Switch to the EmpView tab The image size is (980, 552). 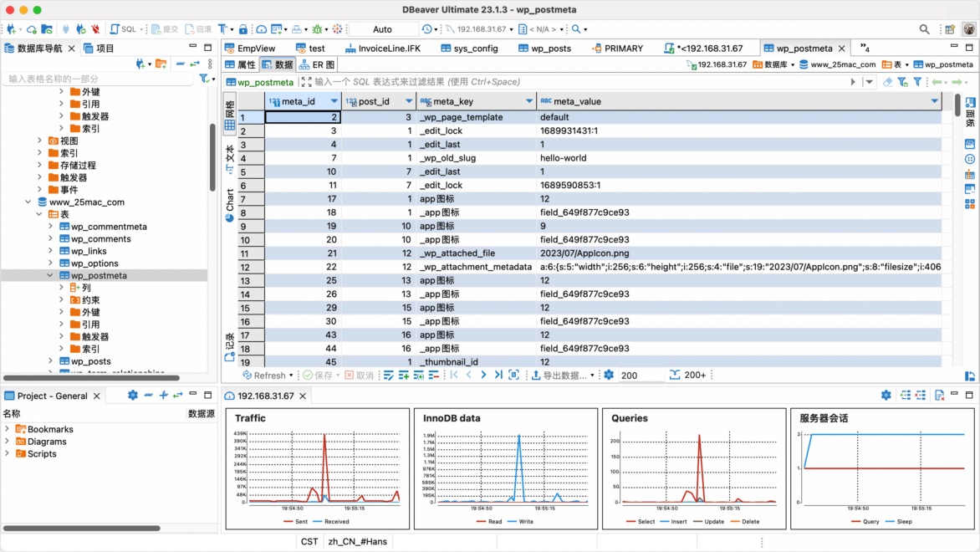pos(250,49)
